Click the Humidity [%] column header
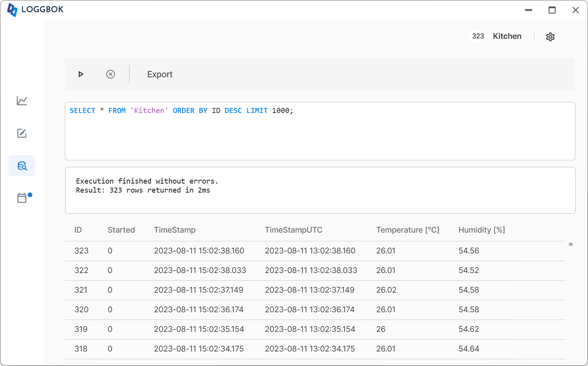 point(481,230)
